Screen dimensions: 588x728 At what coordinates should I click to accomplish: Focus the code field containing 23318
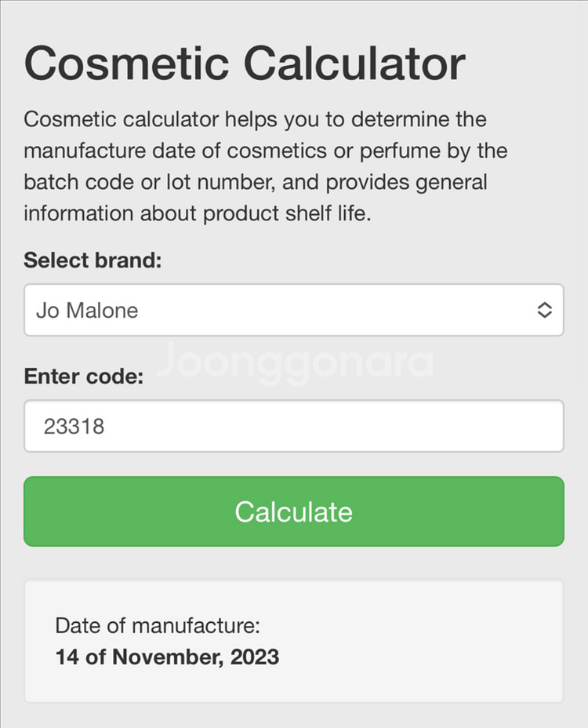point(293,426)
